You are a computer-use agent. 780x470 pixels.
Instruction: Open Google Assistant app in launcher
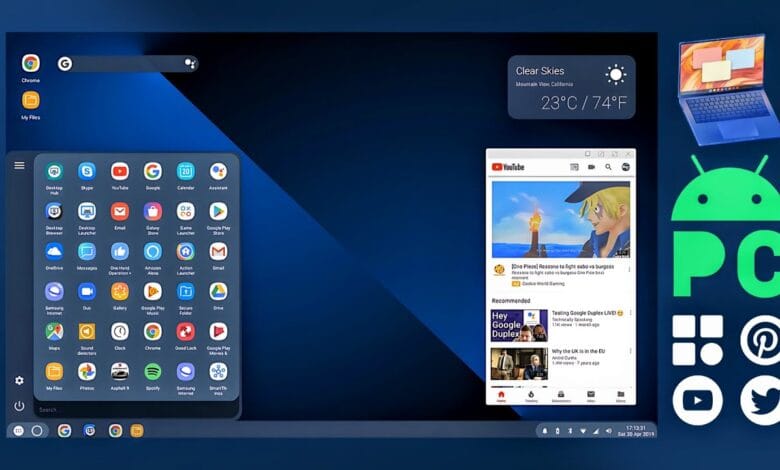coord(218,171)
